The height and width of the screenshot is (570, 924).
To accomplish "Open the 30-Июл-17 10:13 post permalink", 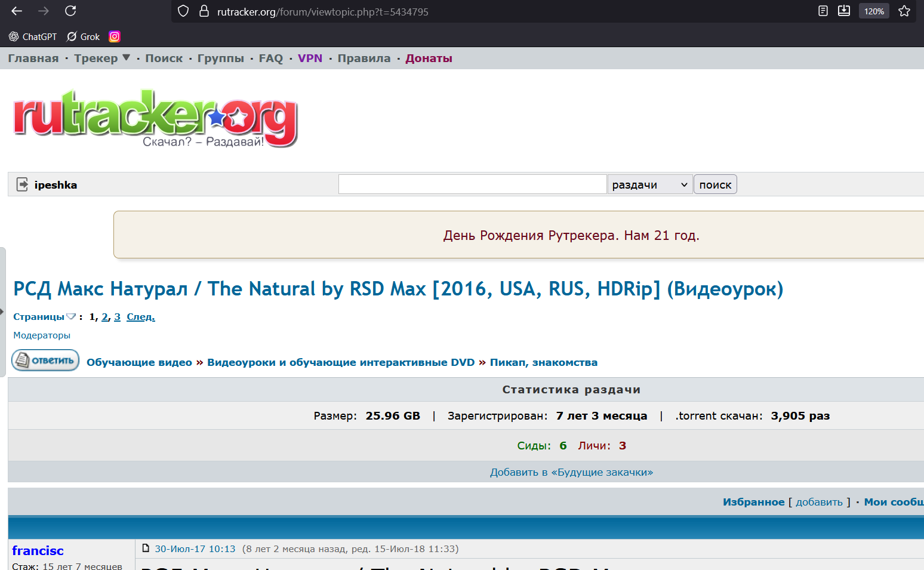I will point(195,549).
